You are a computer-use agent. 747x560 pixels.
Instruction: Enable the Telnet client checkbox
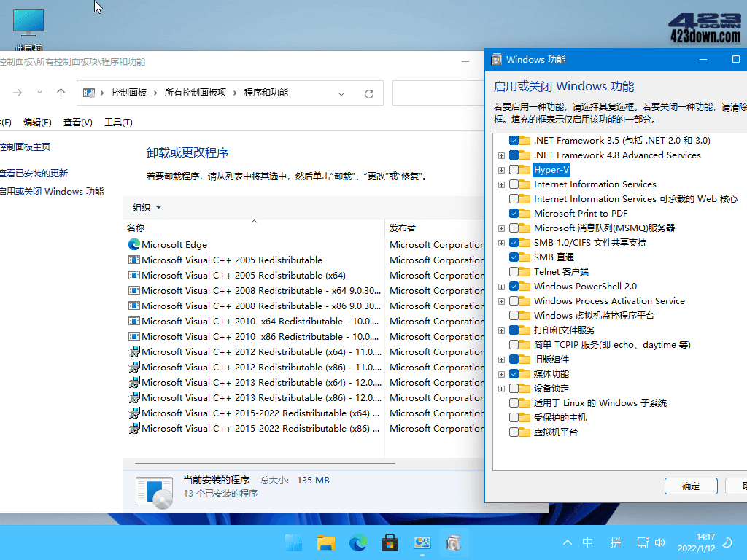(514, 272)
